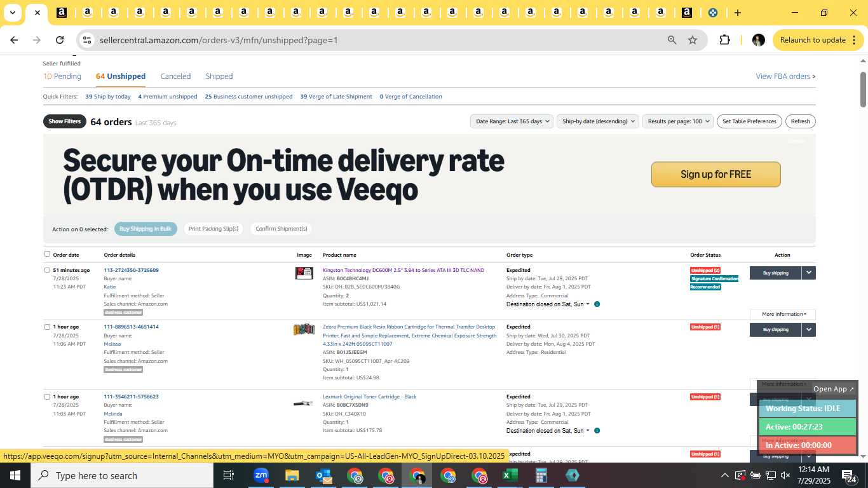The height and width of the screenshot is (488, 868).
Task: Tick the select-all Order date header checkbox
Action: 47,254
